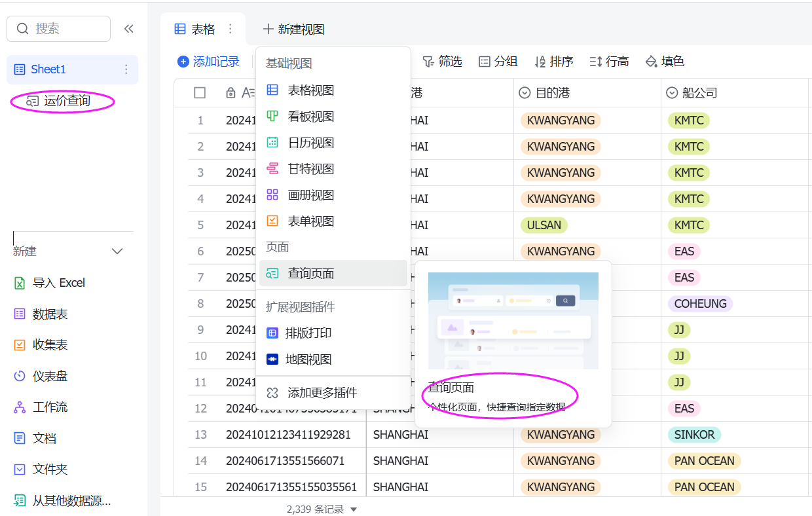Image resolution: width=812 pixels, height=516 pixels.
Task: Collapse the 新建 section chevron
Action: tap(118, 251)
